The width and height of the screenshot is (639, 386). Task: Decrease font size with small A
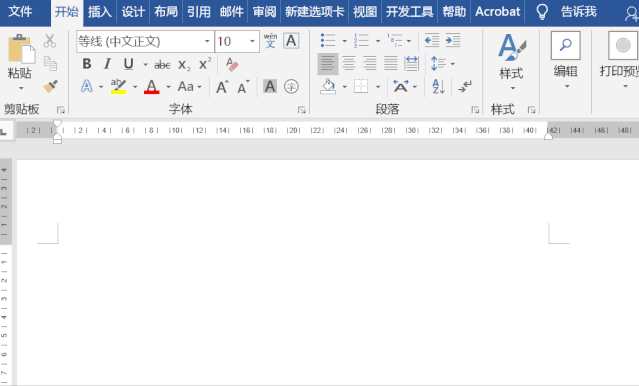pyautogui.click(x=243, y=87)
